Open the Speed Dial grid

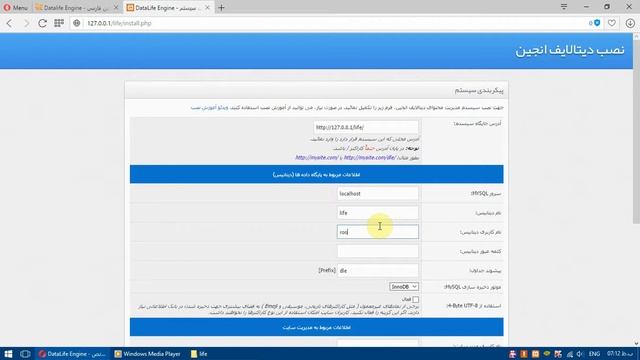pyautogui.click(x=59, y=23)
